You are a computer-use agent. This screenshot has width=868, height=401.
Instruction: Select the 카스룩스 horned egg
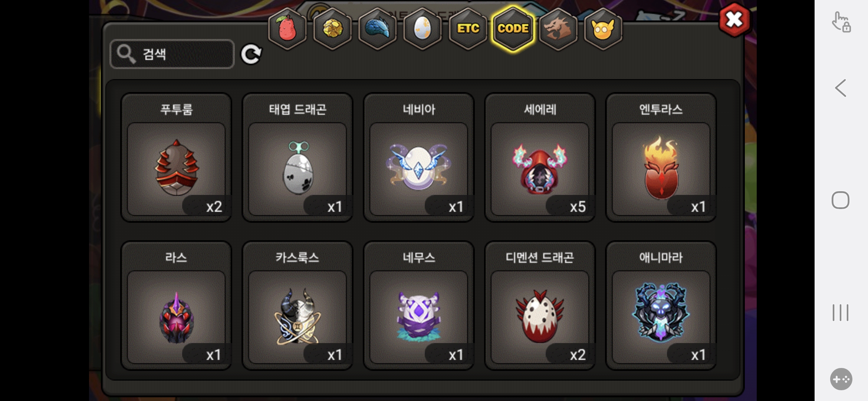point(297,306)
